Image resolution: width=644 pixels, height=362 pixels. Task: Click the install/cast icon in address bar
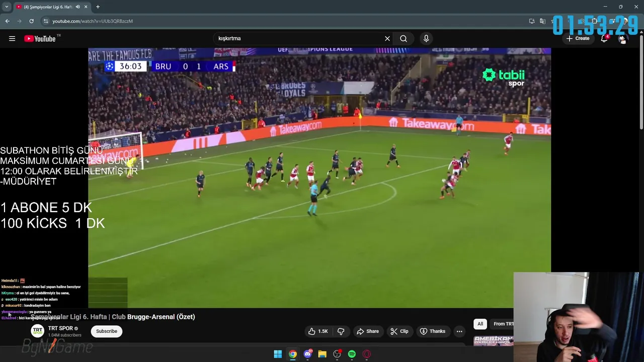[x=532, y=21]
